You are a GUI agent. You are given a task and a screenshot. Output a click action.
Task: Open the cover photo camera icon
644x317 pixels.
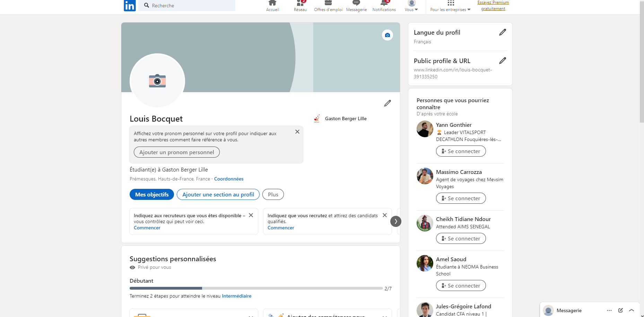(387, 35)
